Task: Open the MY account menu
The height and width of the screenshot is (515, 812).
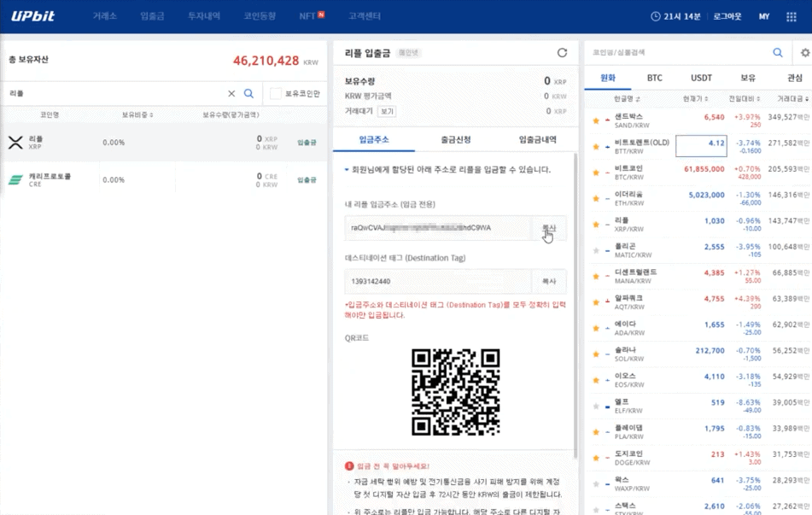Action: point(764,16)
